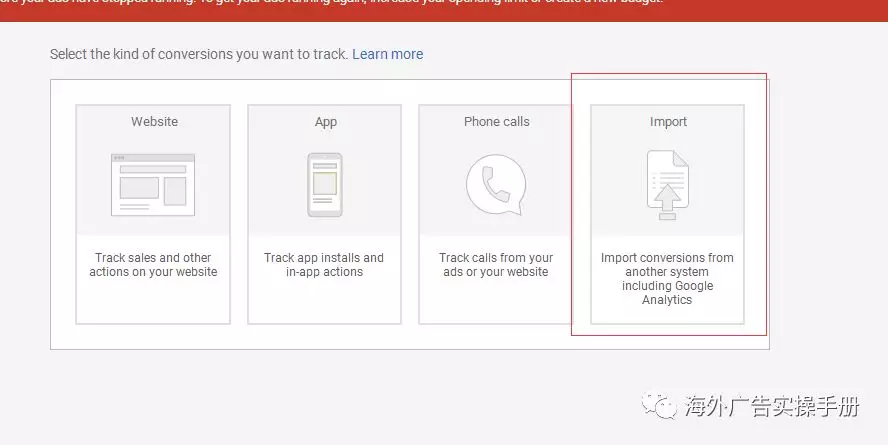This screenshot has width=888, height=445.
Task: Click the Website browser window icon
Action: (x=153, y=184)
